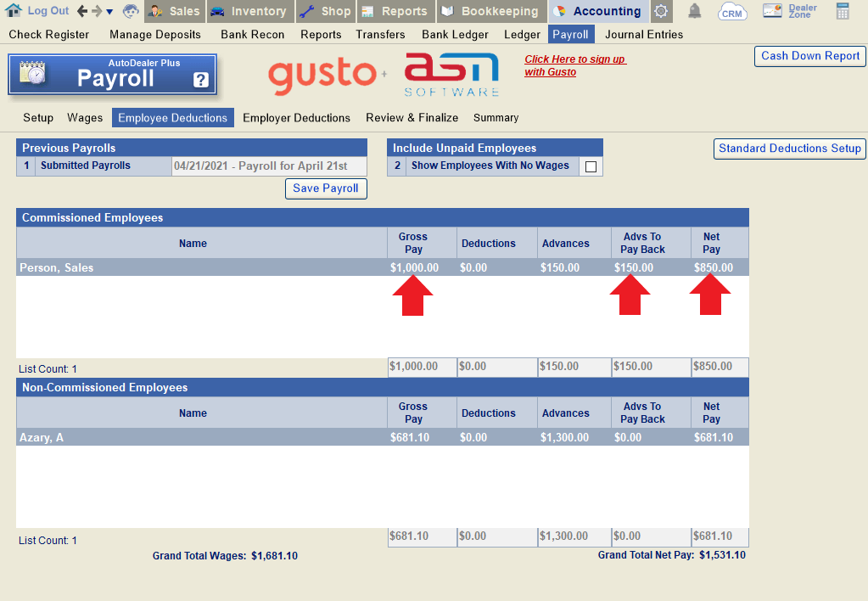The width and height of the screenshot is (868, 601).
Task: Click the Payroll help question mark icon
Action: tap(200, 80)
